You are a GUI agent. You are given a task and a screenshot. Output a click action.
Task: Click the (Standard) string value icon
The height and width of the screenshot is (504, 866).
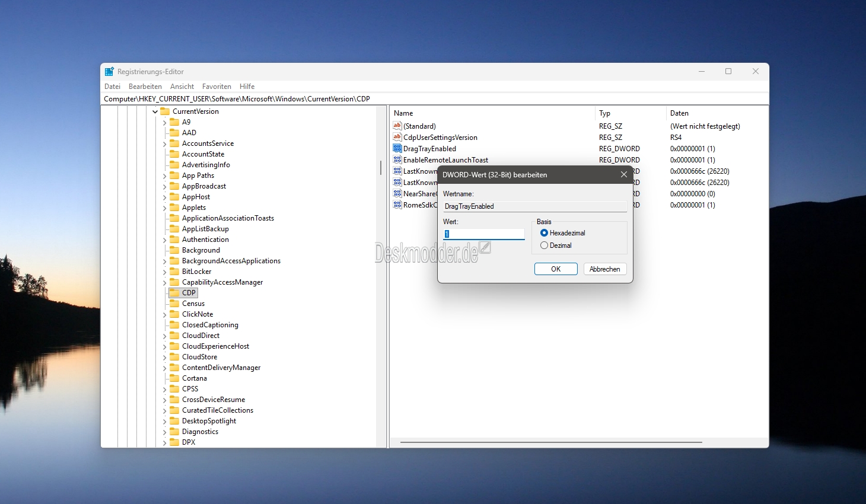click(x=397, y=126)
